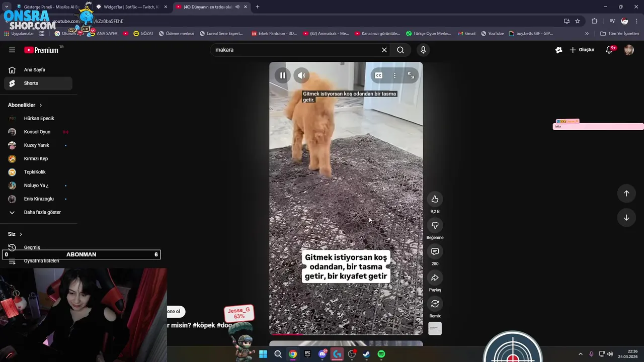The height and width of the screenshot is (362, 644).
Task: Open the Chrome extensions puzzle icon
Action: point(595,21)
